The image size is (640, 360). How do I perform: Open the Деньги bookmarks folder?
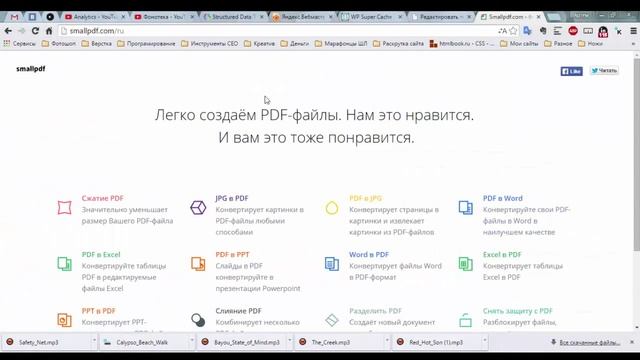[x=295, y=43]
